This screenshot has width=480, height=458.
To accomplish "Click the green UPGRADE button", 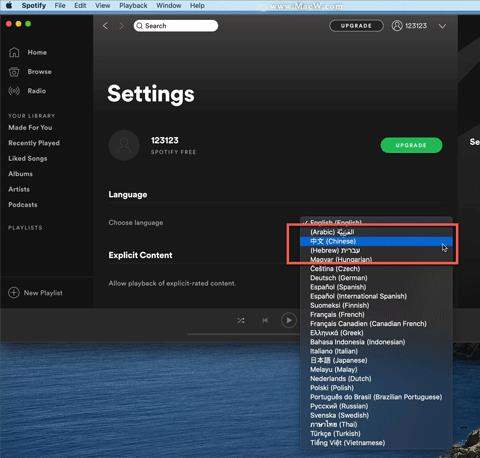I will pos(411,145).
